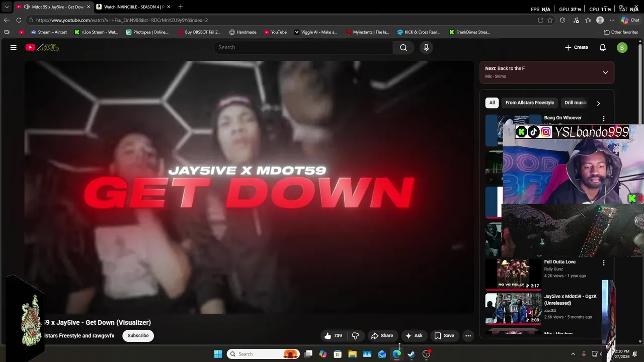
Task: Click the YouTube search input field
Action: point(304,47)
